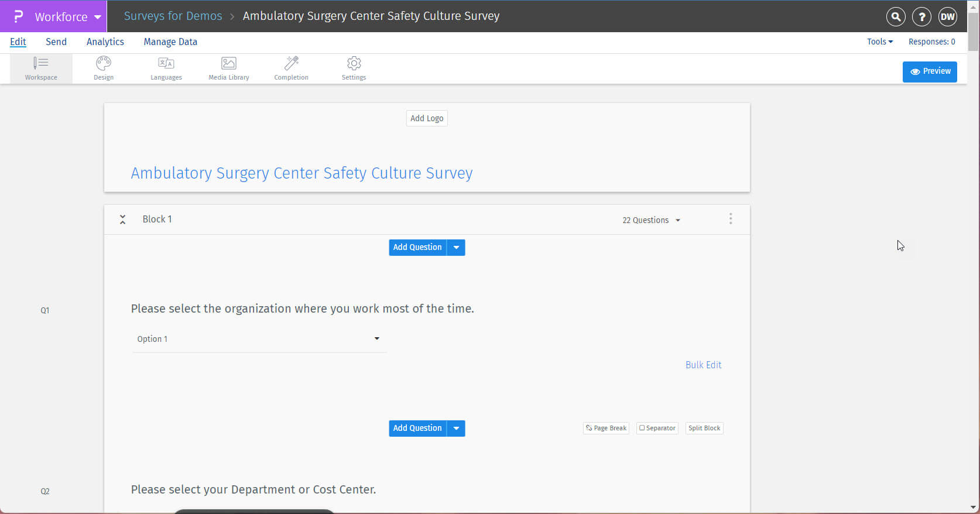Switch to the Analytics tab

(x=105, y=42)
